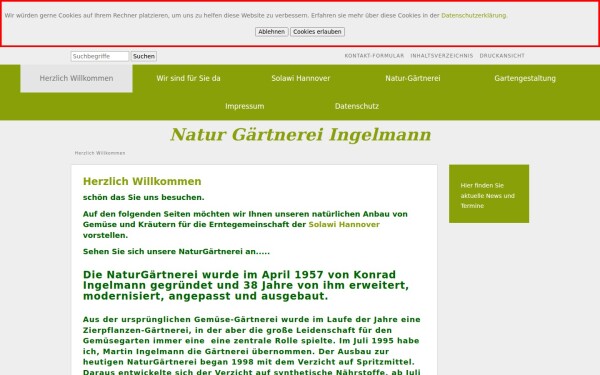Image resolution: width=600 pixels, height=375 pixels.
Task: Click the Herzlich Willkommen content heading
Action: 142,181
